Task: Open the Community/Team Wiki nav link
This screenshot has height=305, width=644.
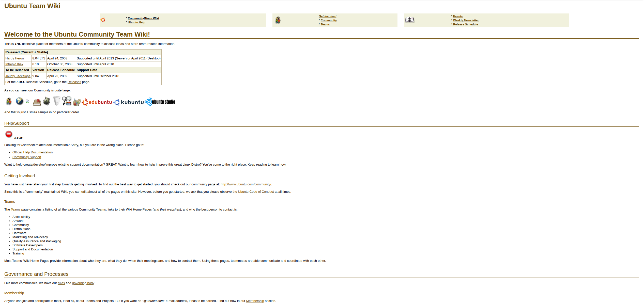Action: coord(143,18)
